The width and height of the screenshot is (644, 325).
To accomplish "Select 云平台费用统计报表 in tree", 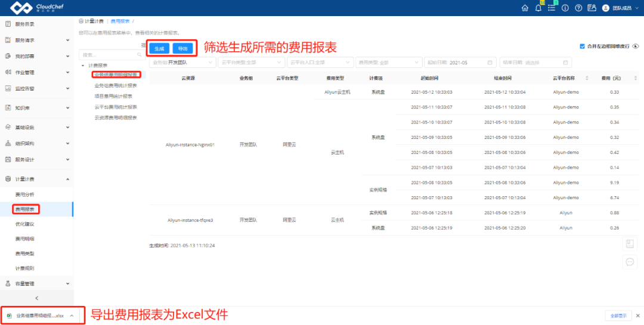I will 116,107.
